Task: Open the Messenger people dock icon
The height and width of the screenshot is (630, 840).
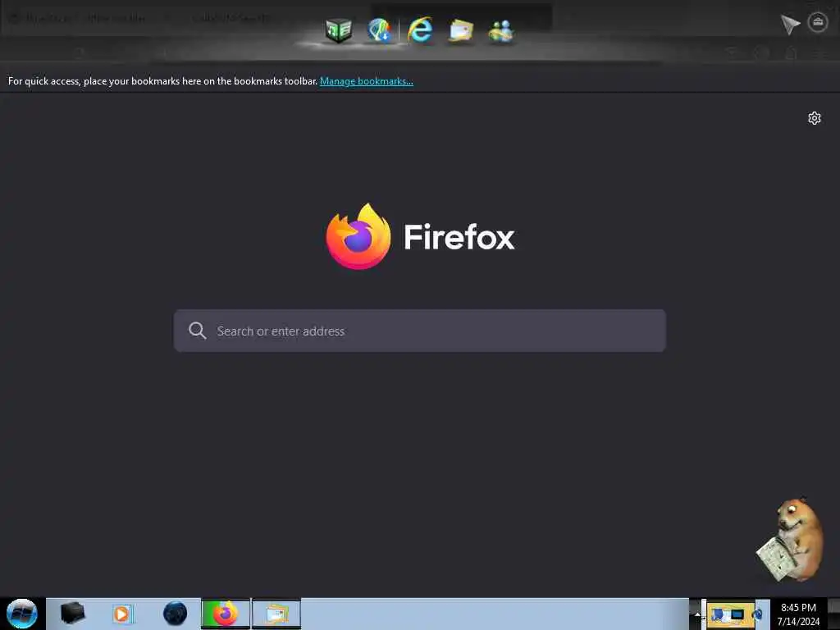Action: click(501, 30)
